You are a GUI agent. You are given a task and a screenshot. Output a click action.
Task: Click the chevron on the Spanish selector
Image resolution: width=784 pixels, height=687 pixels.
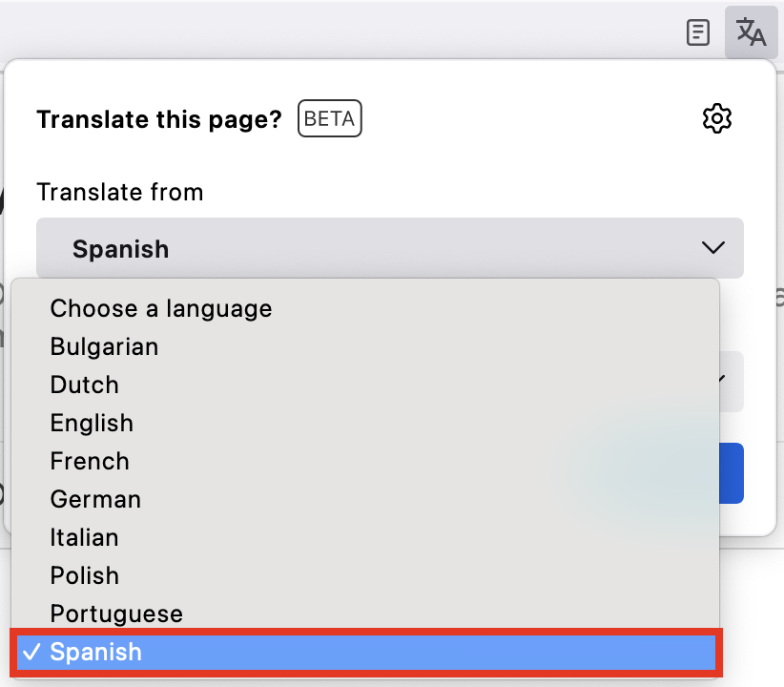pos(712,247)
